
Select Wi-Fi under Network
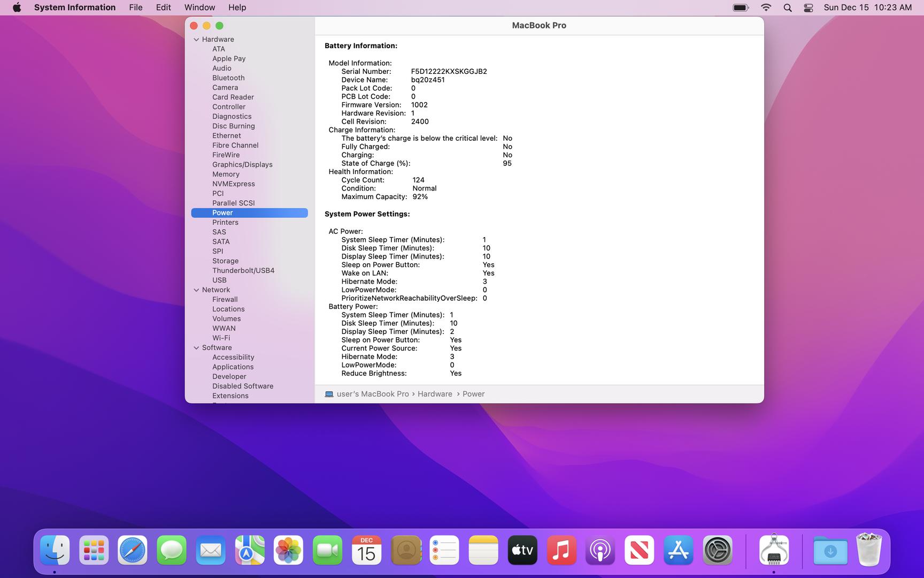(221, 338)
